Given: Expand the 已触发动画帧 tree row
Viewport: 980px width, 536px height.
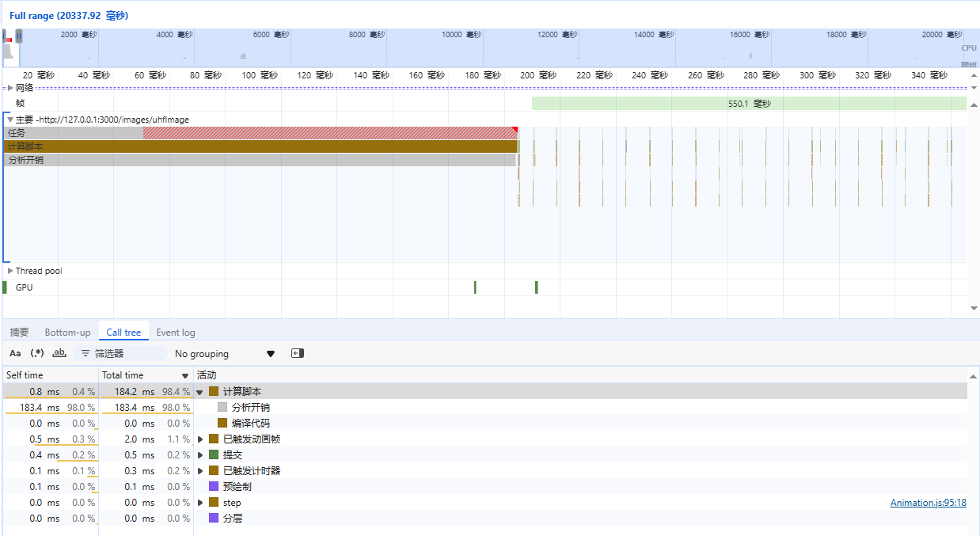Looking at the screenshot, I should [200, 439].
